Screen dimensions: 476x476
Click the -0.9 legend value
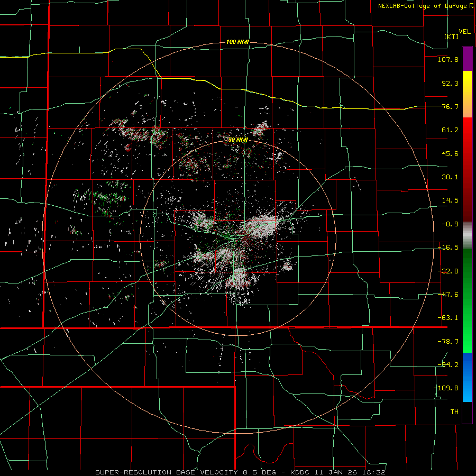pos(450,224)
